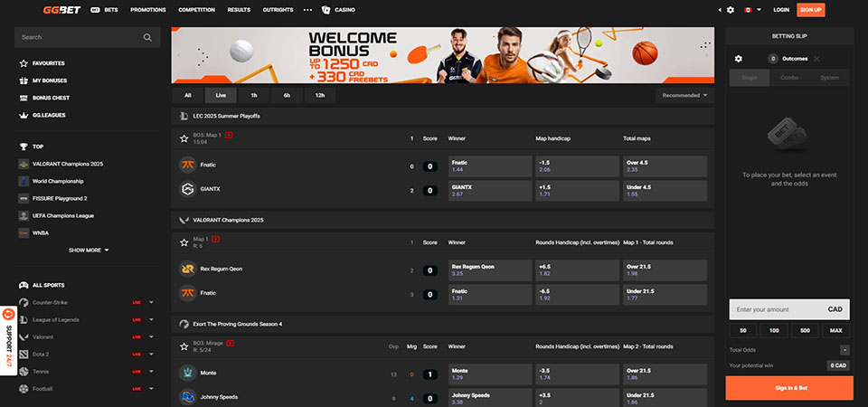The width and height of the screenshot is (868, 407).
Task: Open the Results menu item
Action: (x=239, y=10)
